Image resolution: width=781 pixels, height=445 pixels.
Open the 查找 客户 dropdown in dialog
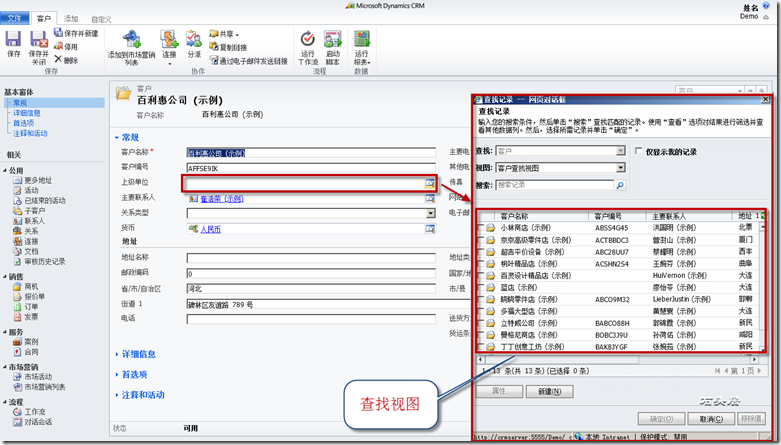(621, 150)
